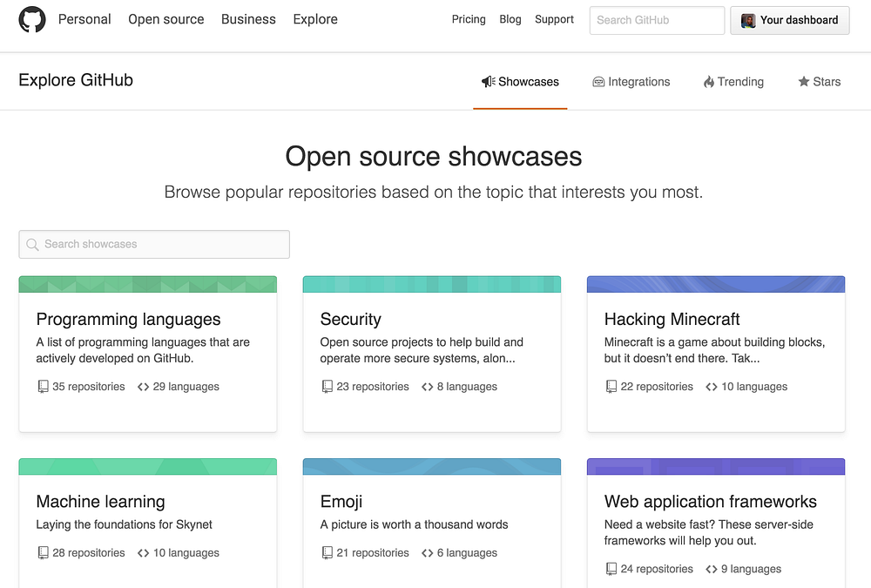This screenshot has height=588, width=871.
Task: Click the Explore GitHub heading
Action: click(x=76, y=80)
